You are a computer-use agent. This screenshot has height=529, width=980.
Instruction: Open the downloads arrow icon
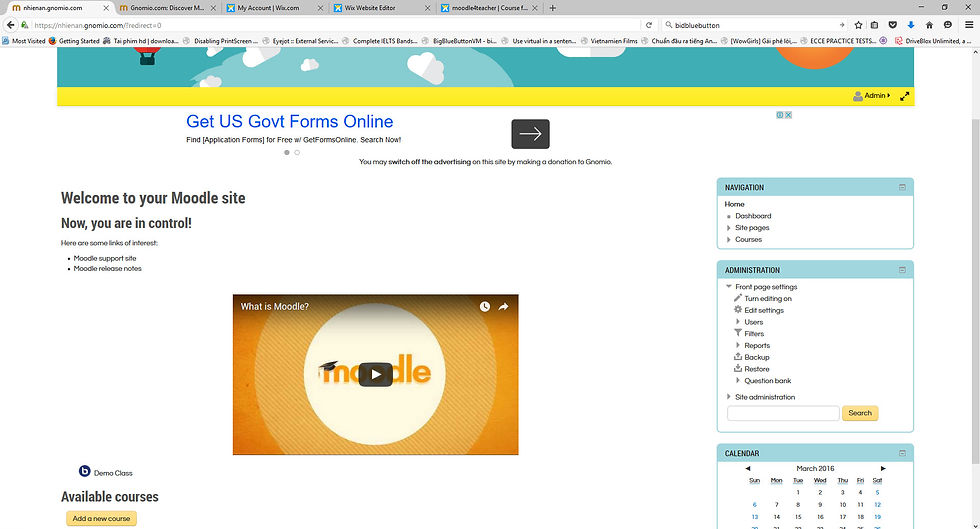(911, 25)
